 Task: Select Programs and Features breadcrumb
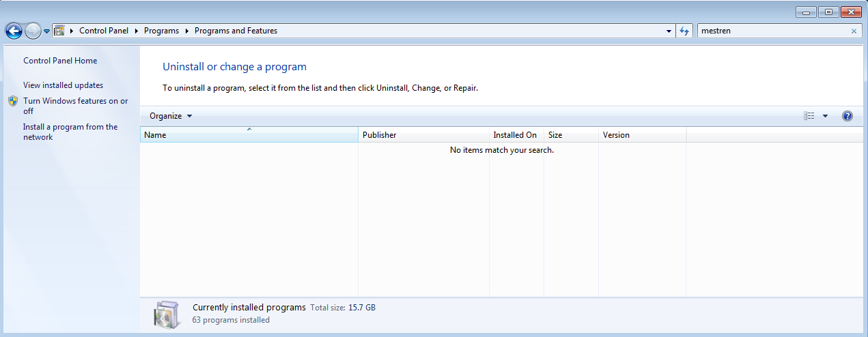click(x=236, y=31)
